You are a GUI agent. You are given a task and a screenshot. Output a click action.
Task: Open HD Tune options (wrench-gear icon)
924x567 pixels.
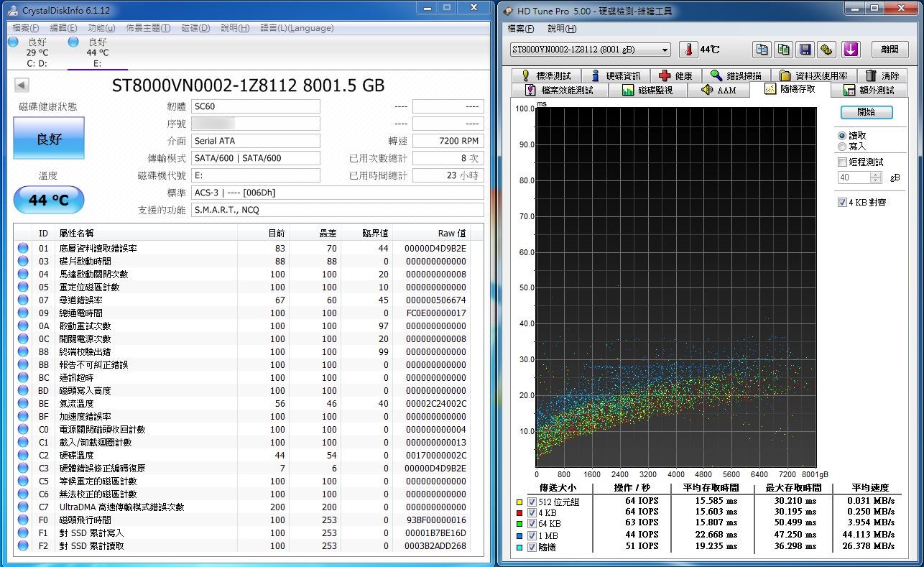(828, 50)
